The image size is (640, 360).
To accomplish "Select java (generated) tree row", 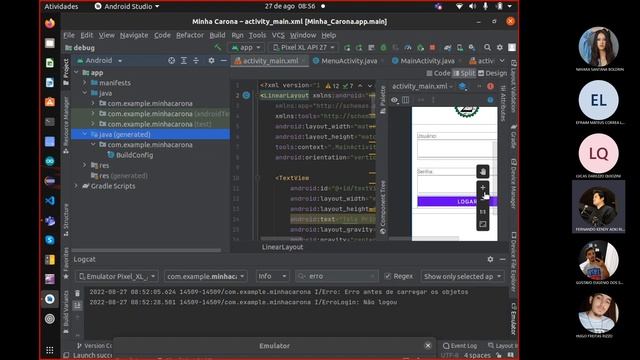I will 150,134.
